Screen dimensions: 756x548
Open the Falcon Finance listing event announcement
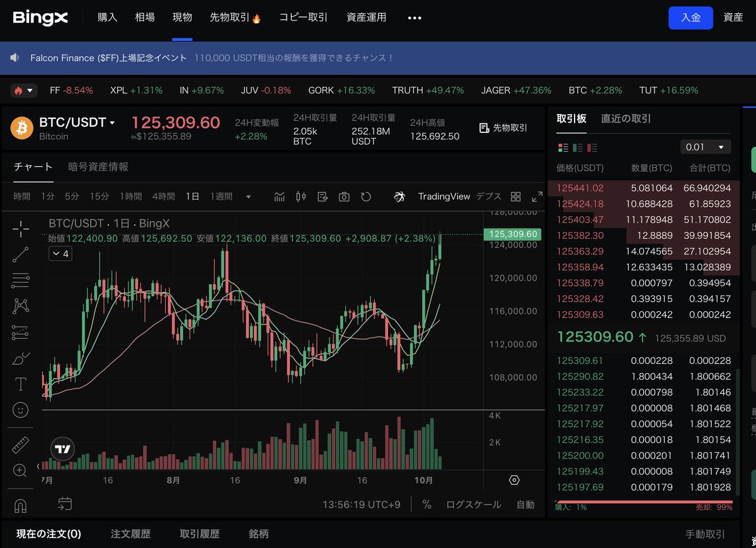click(x=212, y=58)
